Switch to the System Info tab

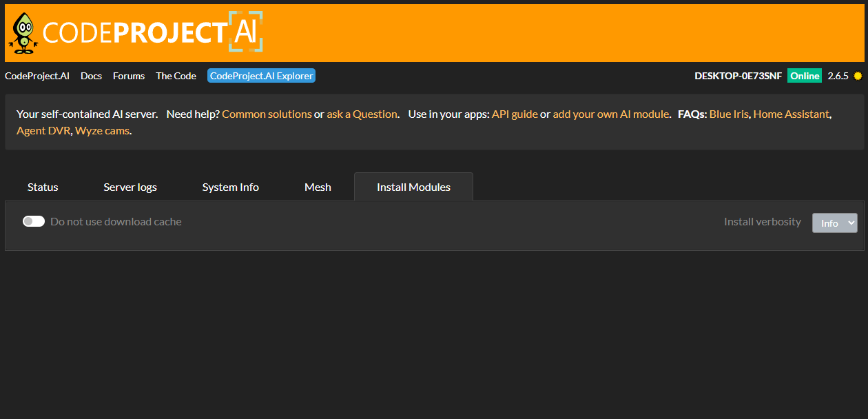[x=231, y=187]
